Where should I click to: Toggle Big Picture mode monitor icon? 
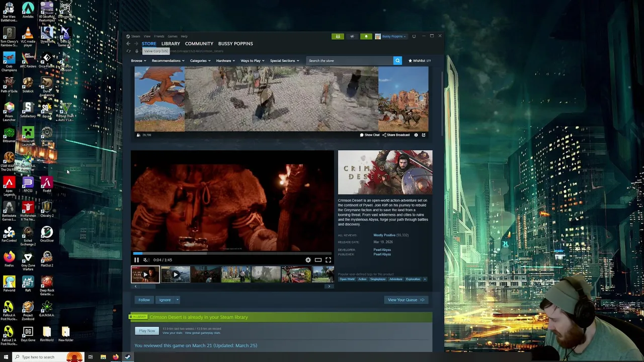click(414, 36)
